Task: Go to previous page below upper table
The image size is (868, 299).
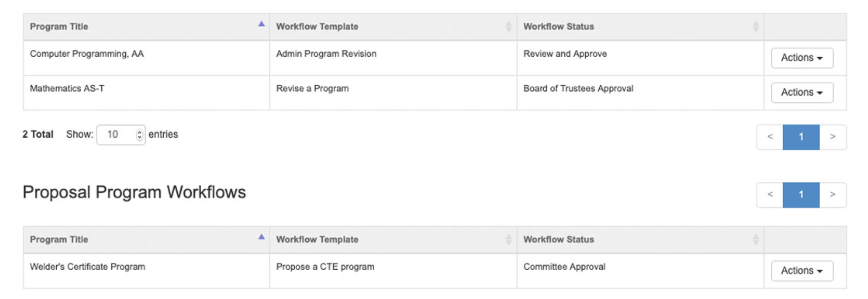Action: click(770, 137)
